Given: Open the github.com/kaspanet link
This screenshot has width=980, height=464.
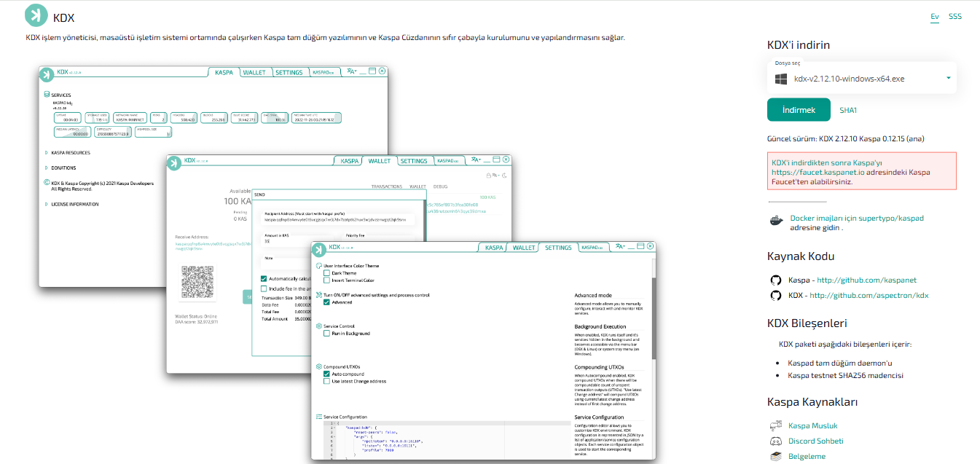Looking at the screenshot, I should (x=866, y=280).
